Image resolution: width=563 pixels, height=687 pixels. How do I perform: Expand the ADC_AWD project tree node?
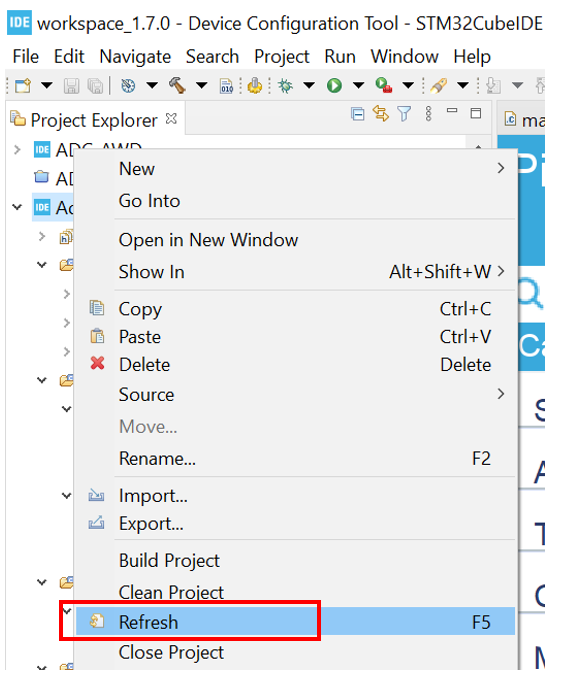coord(17,150)
